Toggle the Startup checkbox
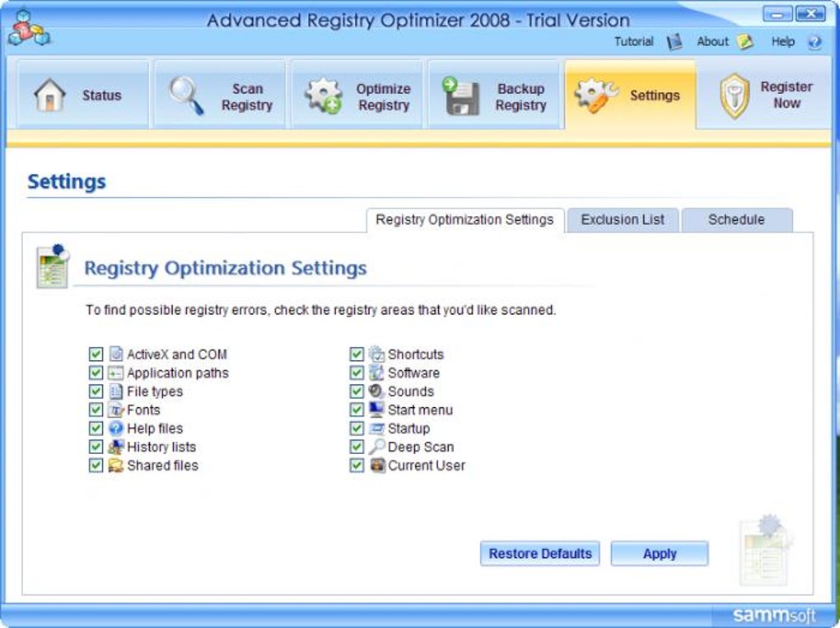The image size is (840, 628). 357,428
